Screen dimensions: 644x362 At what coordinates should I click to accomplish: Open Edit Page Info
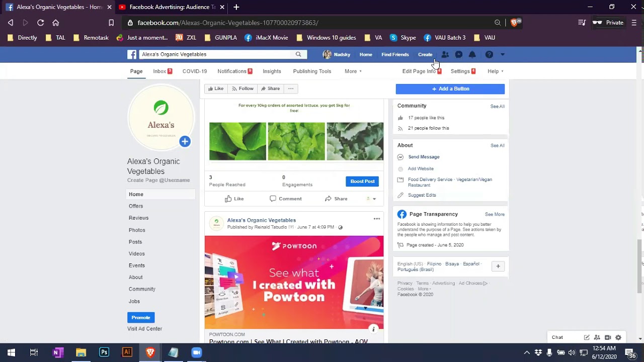pyautogui.click(x=422, y=71)
